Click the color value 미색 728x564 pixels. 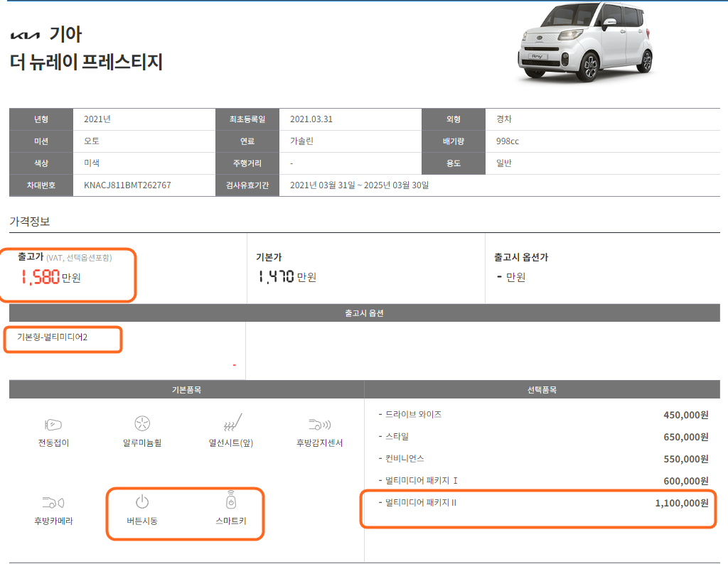click(92, 163)
